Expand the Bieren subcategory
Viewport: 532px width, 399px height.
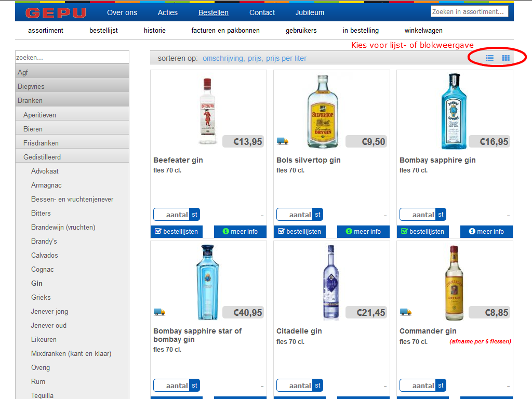72,129
